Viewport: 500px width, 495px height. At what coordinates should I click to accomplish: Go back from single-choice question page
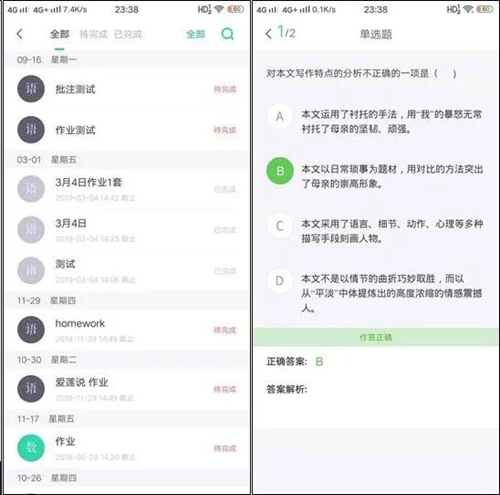pyautogui.click(x=268, y=34)
